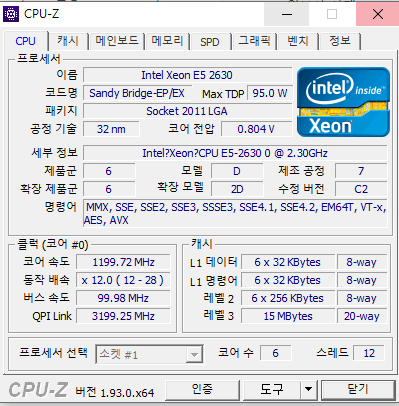Click the CPU-Z logo beside the version text
This screenshot has width=399, height=406.
click(x=38, y=390)
